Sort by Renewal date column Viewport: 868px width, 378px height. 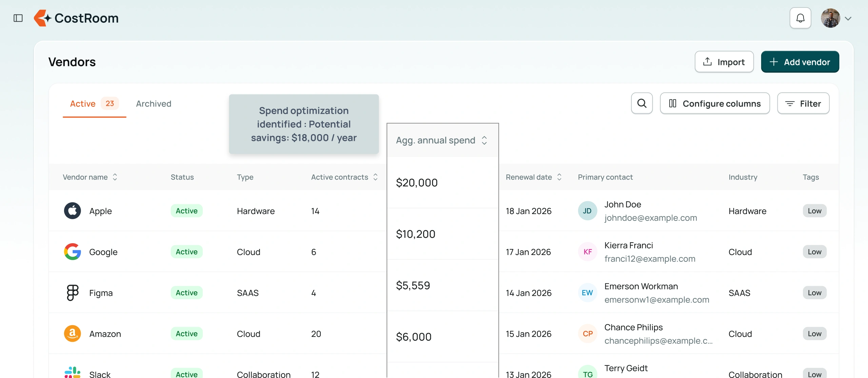coord(559,177)
